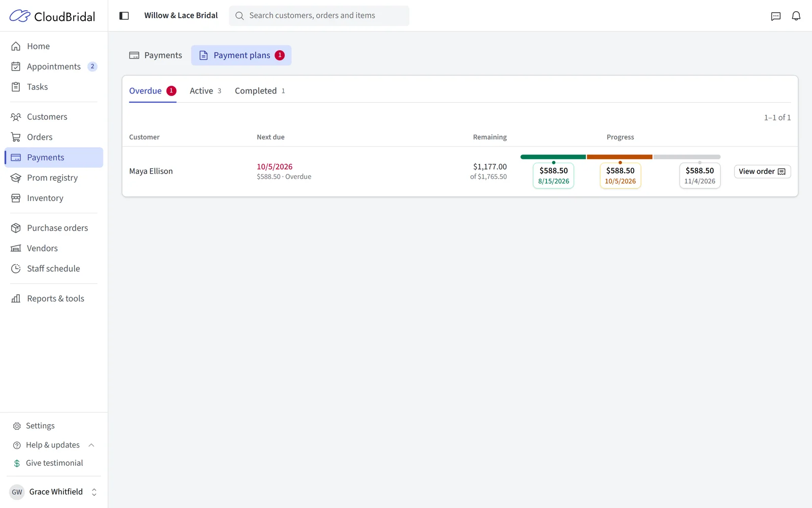The height and width of the screenshot is (508, 812).
Task: Click the $1,177.00 remaining amount
Action: coord(490,167)
